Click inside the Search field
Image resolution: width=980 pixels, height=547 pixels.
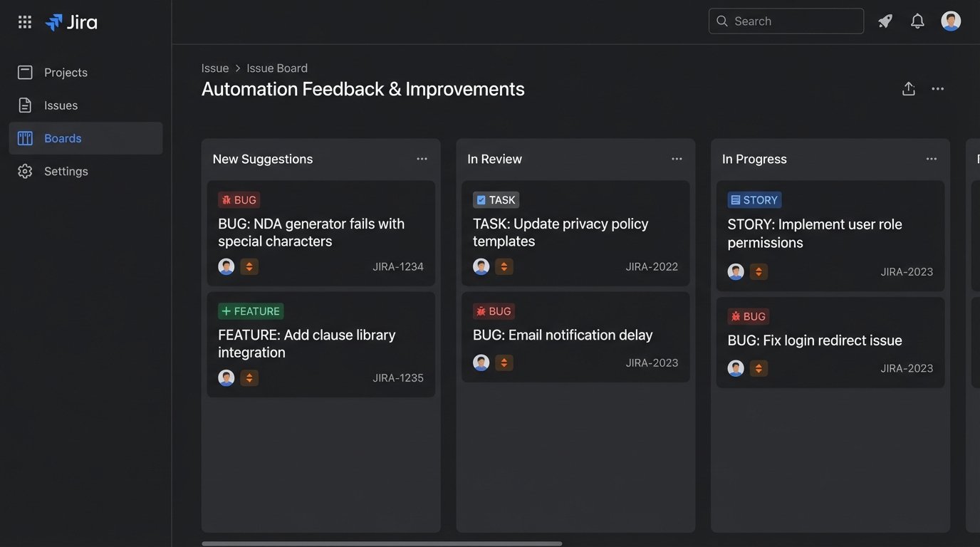pos(786,21)
